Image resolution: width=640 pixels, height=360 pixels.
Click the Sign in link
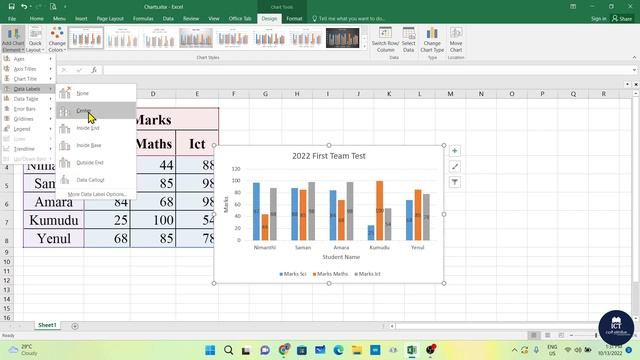[x=598, y=18]
